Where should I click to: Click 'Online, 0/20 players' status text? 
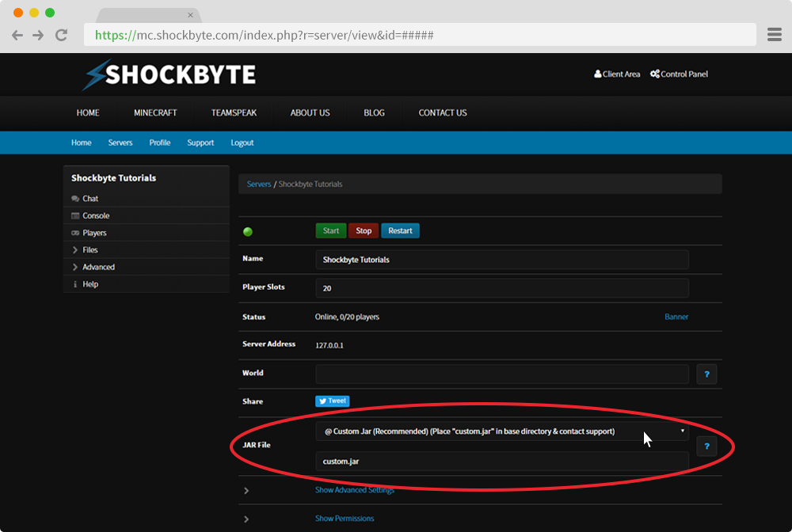347,317
